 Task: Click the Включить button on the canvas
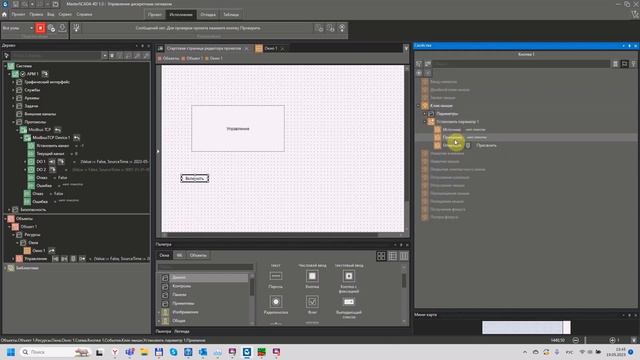click(195, 178)
